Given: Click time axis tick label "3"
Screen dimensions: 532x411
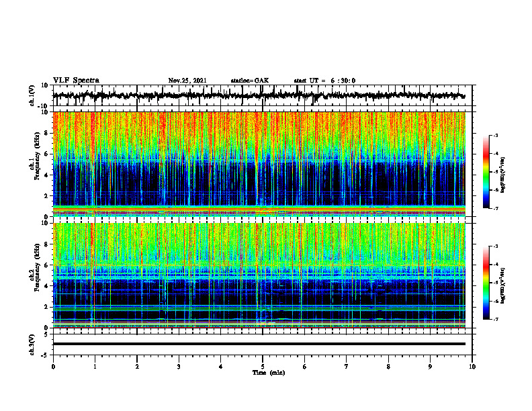Looking at the screenshot, I should [179, 367].
